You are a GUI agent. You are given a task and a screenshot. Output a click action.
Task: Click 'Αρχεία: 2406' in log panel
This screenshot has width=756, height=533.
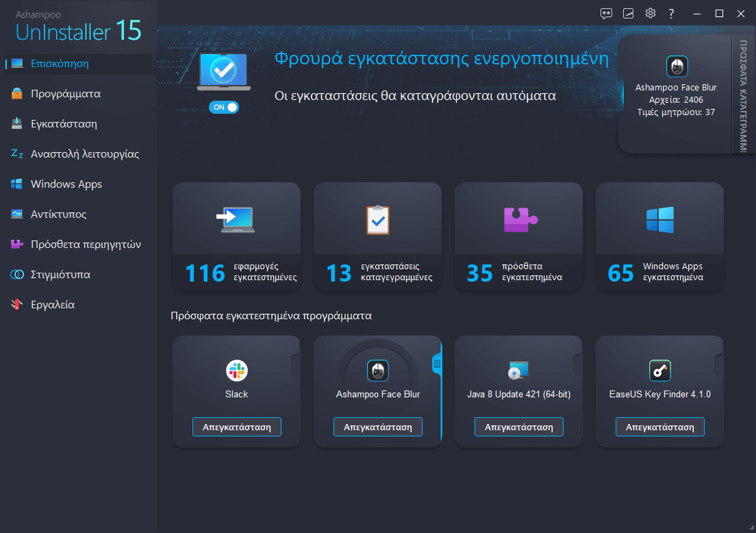(676, 100)
